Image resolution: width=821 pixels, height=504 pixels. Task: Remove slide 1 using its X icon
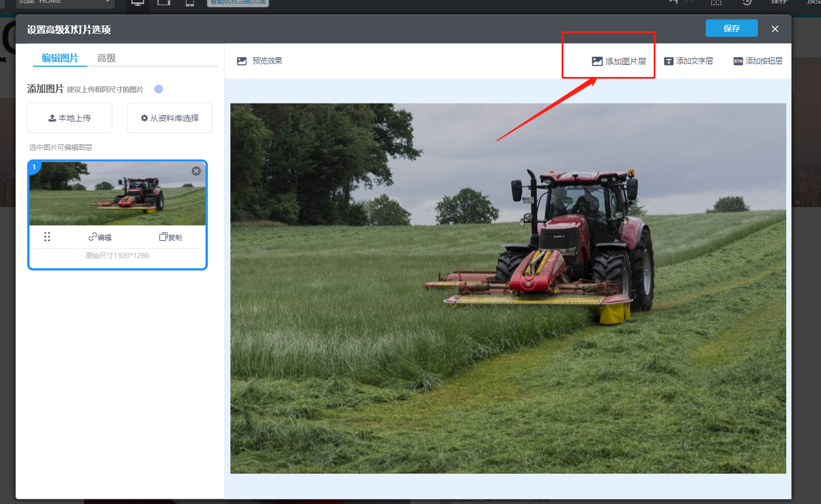[196, 171]
